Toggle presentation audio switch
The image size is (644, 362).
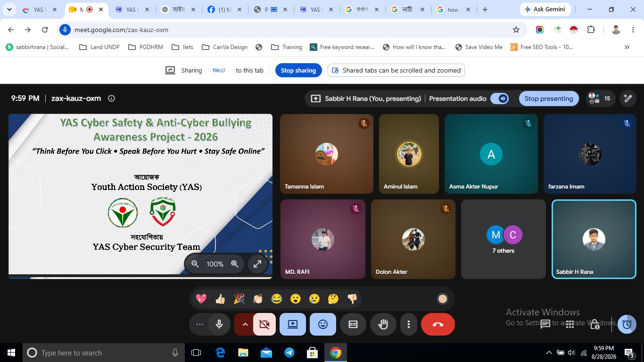point(499,99)
